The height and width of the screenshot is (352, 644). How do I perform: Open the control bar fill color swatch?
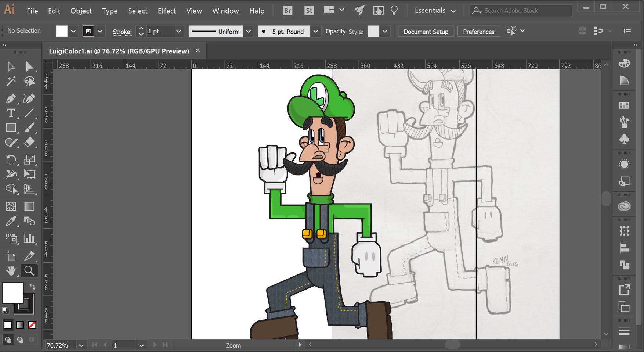tap(62, 31)
